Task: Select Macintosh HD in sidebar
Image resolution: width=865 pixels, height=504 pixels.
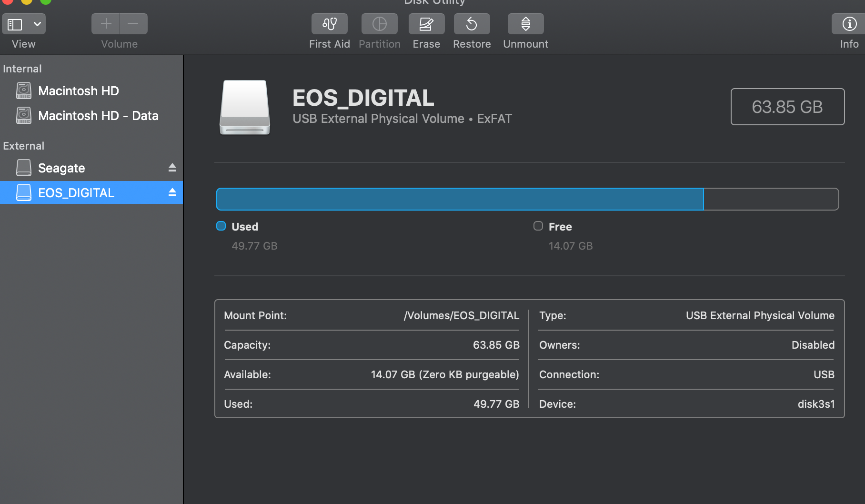Action: (78, 91)
